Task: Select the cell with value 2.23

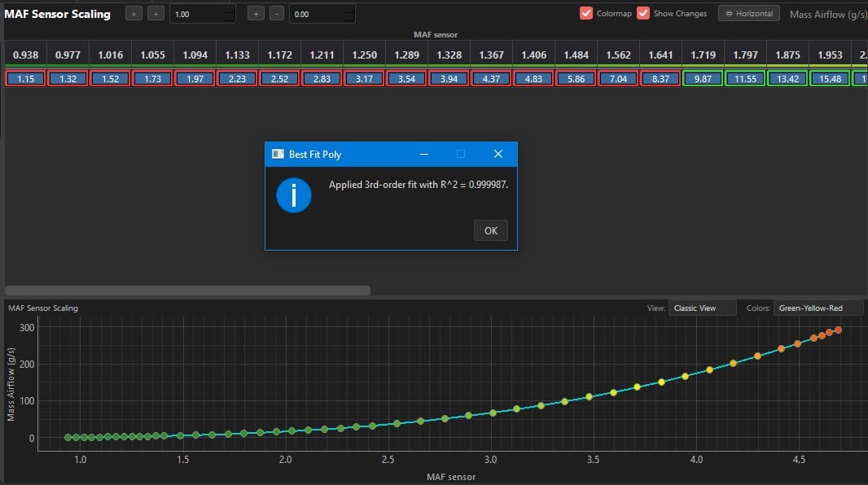Action: pyautogui.click(x=237, y=79)
